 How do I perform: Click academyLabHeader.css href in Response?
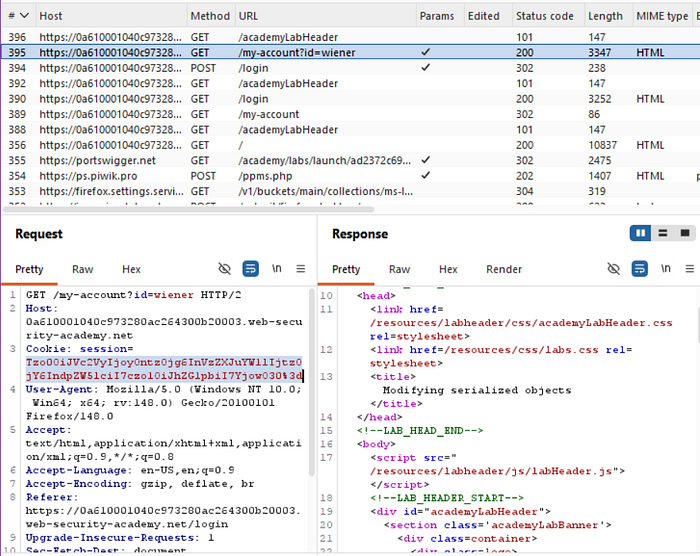521,322
